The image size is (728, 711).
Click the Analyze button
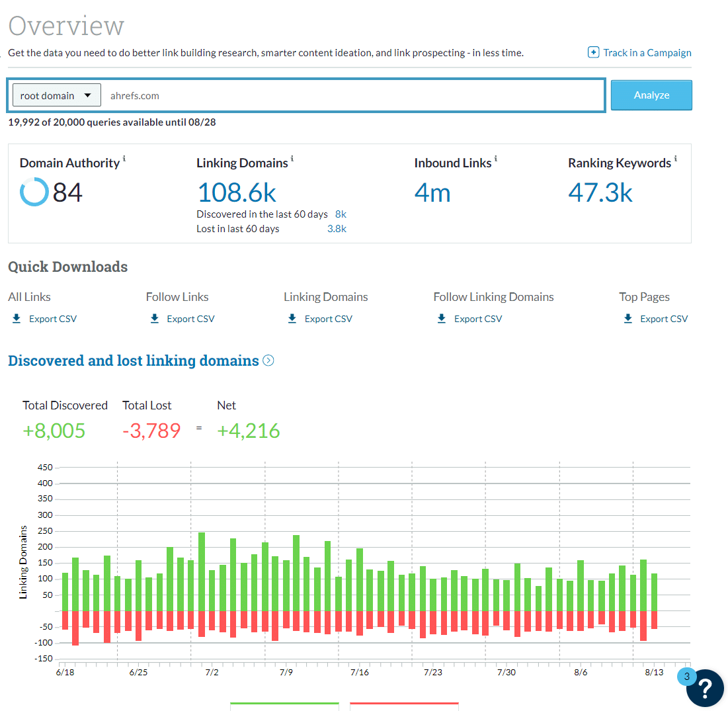point(651,95)
